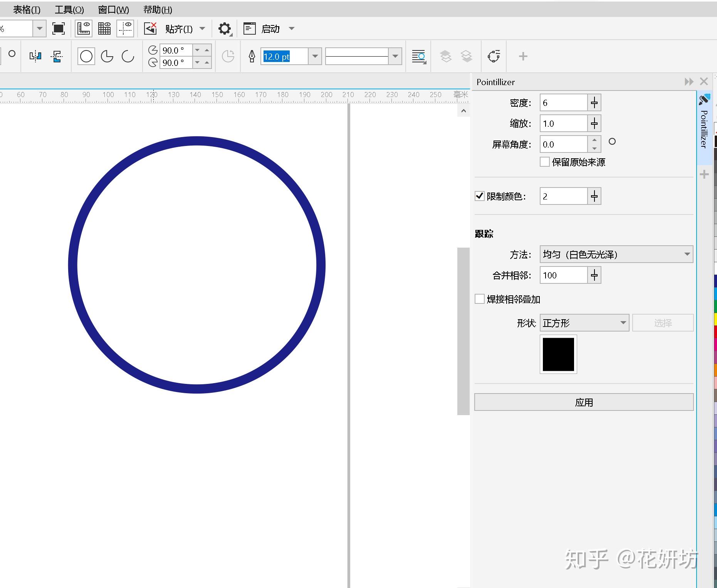Pick the green color in the palette
Viewport: 717px width, 588px height.
(x=715, y=307)
